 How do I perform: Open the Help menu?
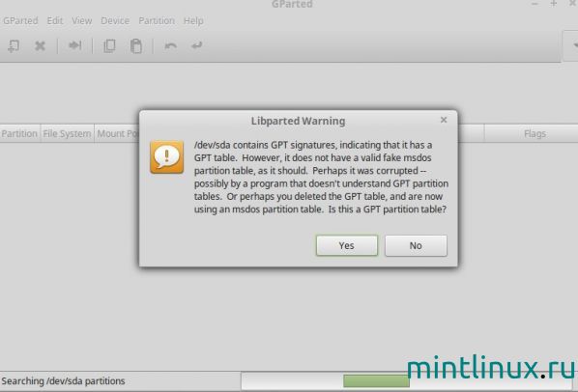pos(193,20)
